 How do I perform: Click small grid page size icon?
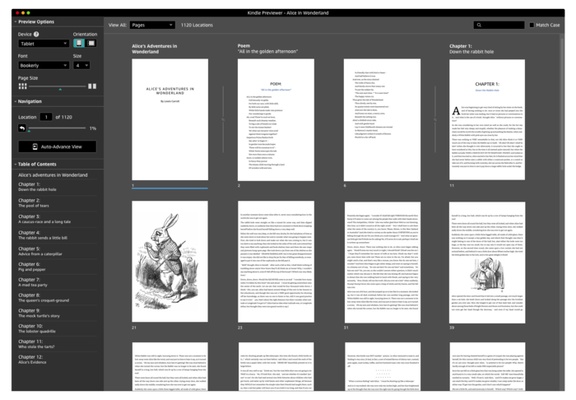[23, 86]
